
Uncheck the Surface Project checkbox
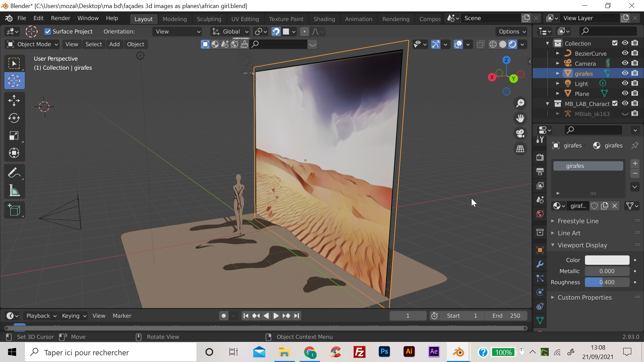click(48, 32)
